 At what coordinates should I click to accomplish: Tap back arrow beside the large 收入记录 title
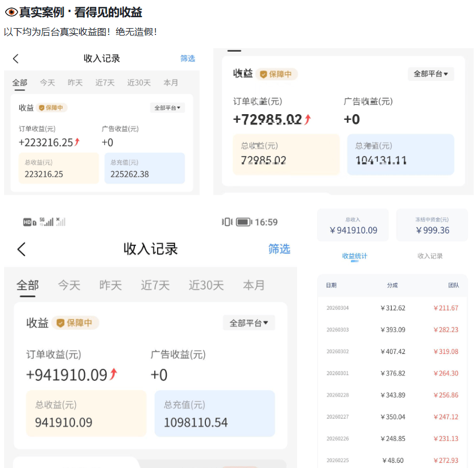(x=22, y=249)
